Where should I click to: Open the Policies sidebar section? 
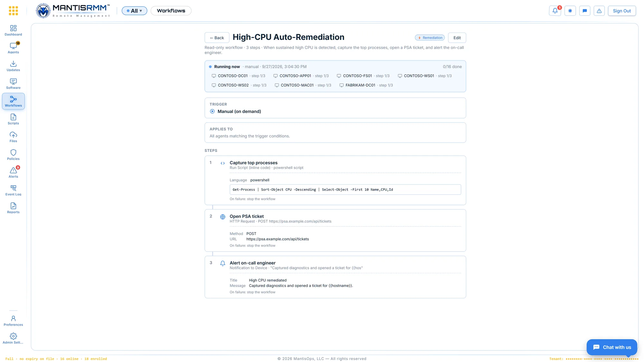click(13, 155)
